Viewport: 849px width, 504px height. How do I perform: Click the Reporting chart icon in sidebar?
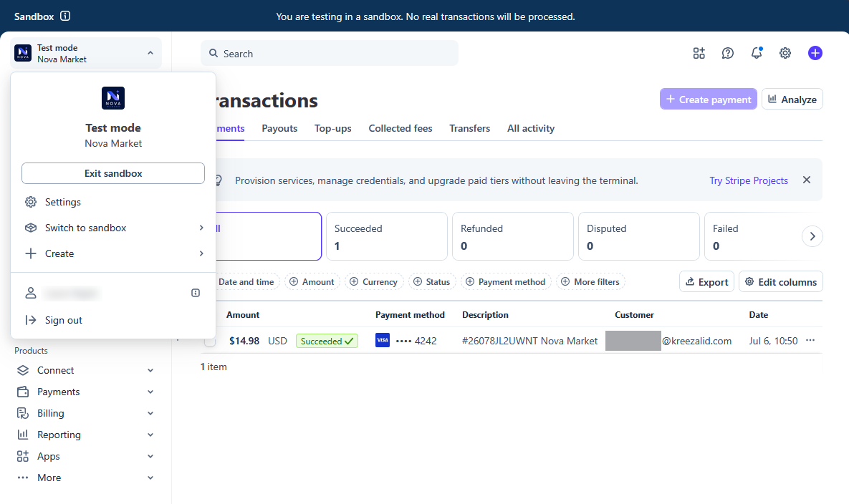(x=23, y=435)
